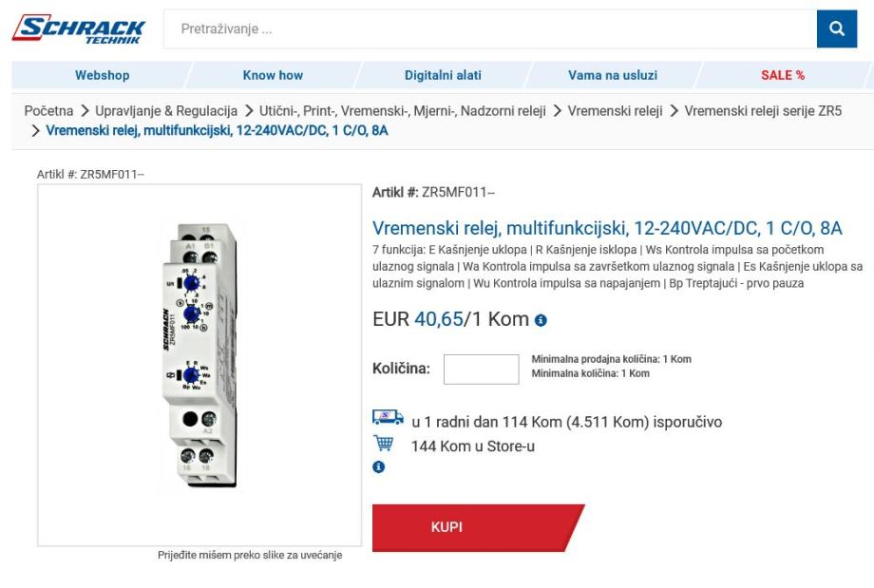Click the Schrack Technik logo
Image resolution: width=874 pixels, height=588 pixels.
point(77,28)
